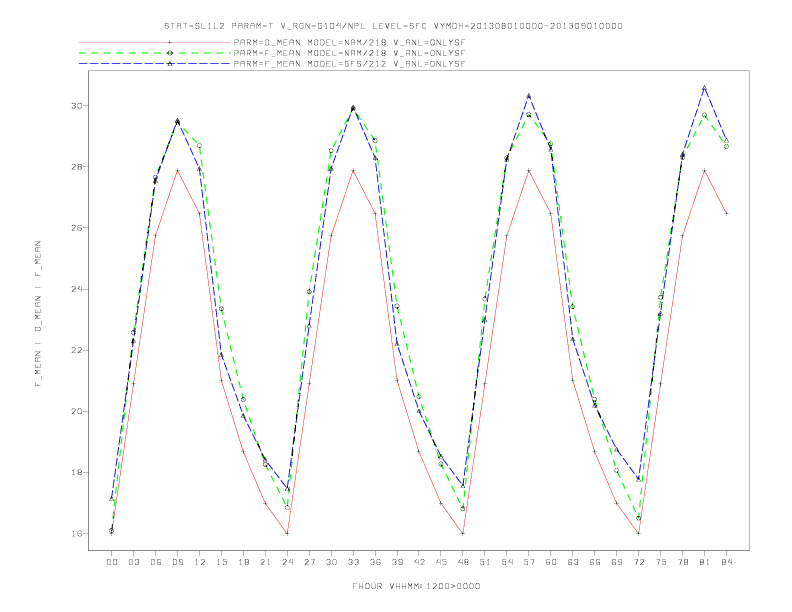Screen dimensions: 792x612
Task: Click the x-axis tick label 72
Action: point(638,562)
